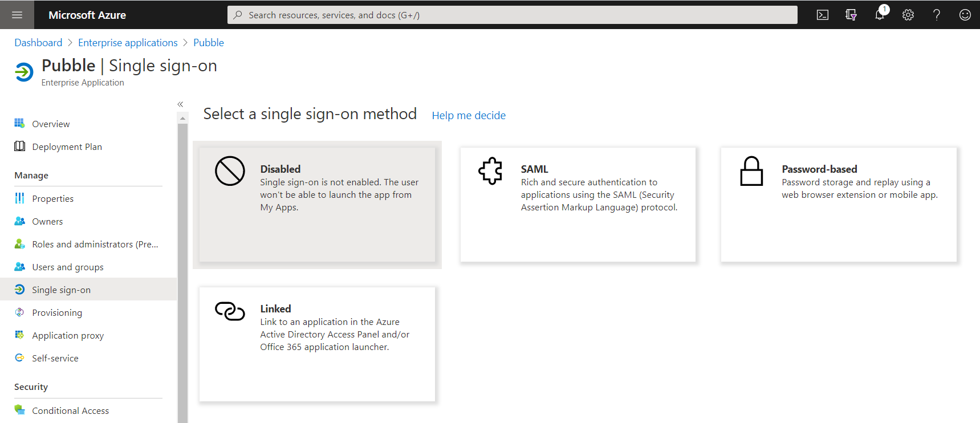980x423 pixels.
Task: Click the Password-based padlock icon
Action: [751, 171]
